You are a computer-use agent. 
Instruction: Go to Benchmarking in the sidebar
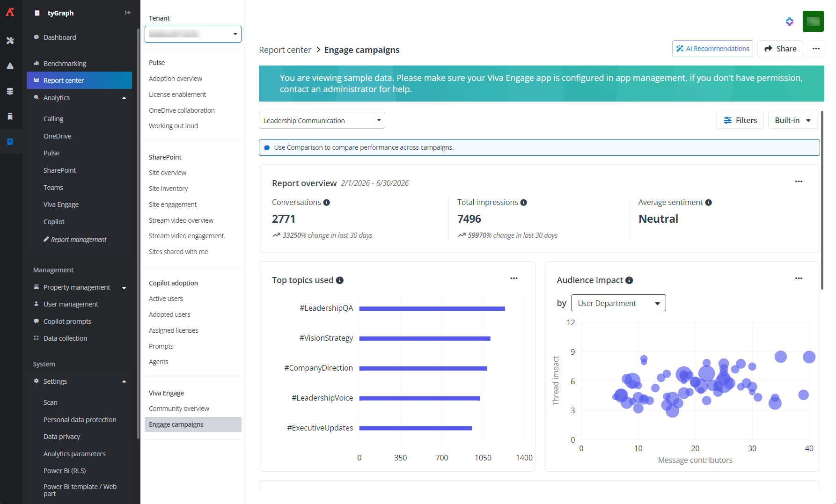(x=65, y=64)
